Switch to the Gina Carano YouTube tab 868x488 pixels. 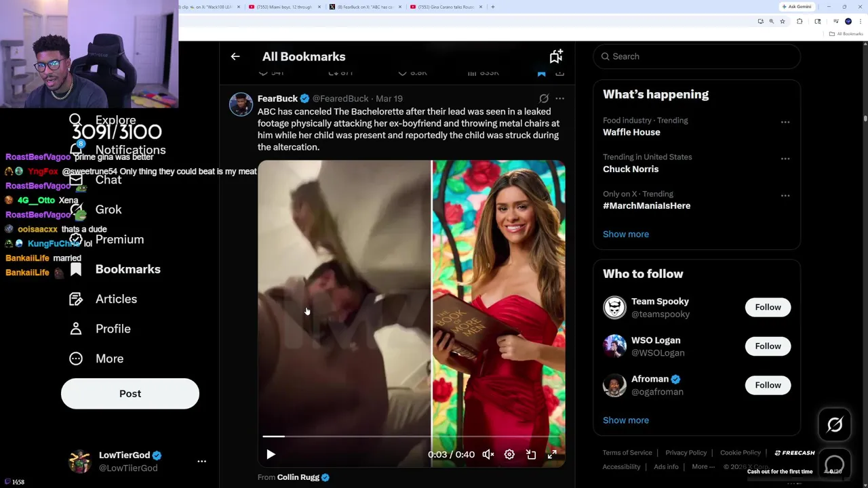[448, 7]
